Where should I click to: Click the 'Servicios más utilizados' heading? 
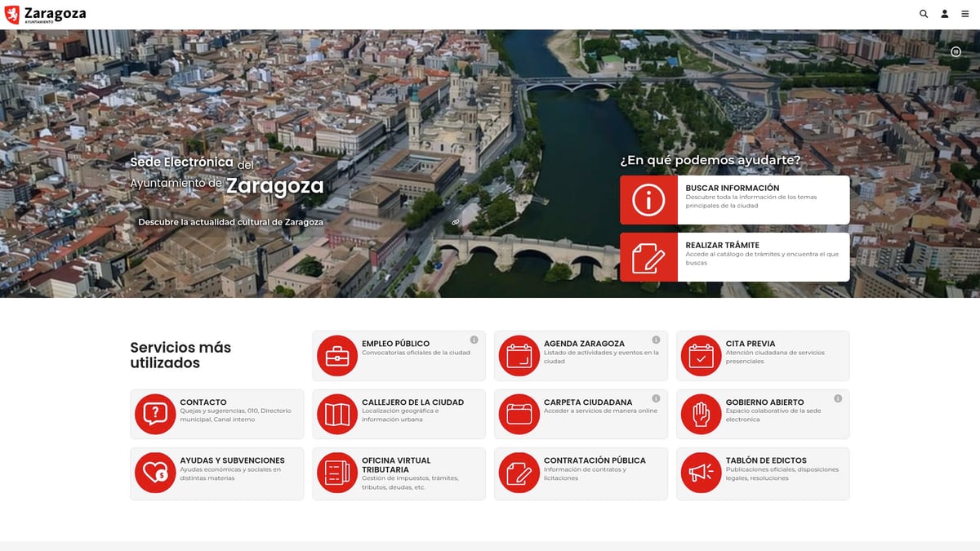tap(180, 355)
